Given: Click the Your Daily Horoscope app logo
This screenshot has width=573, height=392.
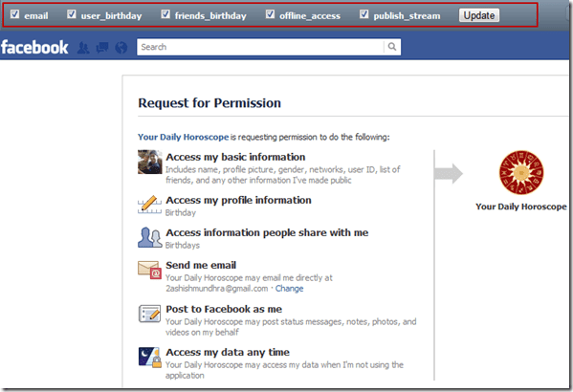Looking at the screenshot, I should click(x=521, y=172).
